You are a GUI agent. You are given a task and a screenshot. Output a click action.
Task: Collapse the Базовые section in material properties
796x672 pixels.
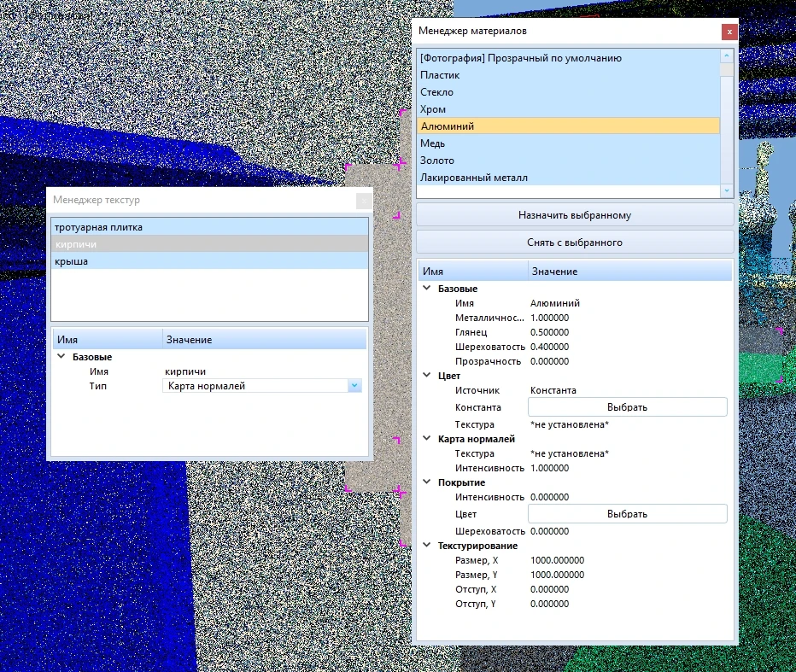pos(427,289)
